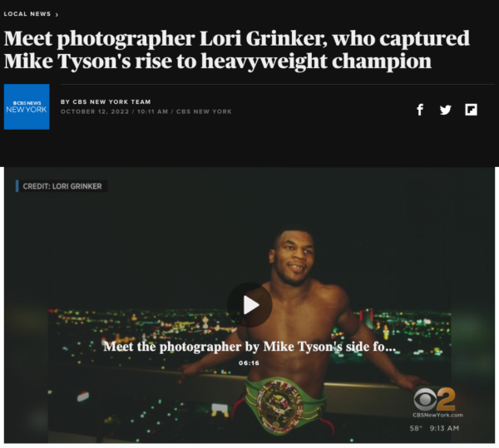The height and width of the screenshot is (448, 499).
Task: Click the chevron beside LOCAL NEWS
Action: 57,15
